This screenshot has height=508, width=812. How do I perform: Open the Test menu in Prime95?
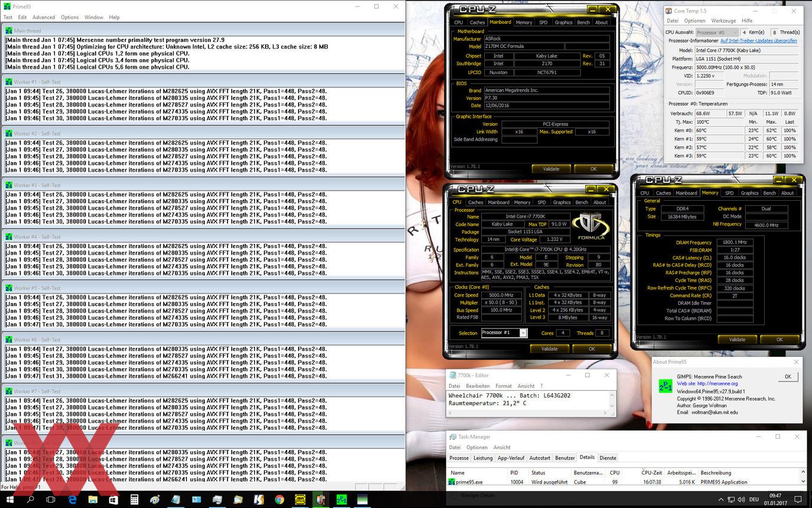coord(8,17)
